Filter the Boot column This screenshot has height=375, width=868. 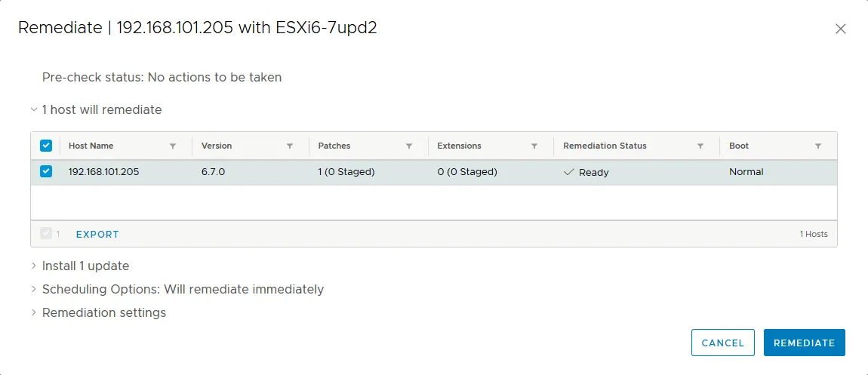point(818,146)
